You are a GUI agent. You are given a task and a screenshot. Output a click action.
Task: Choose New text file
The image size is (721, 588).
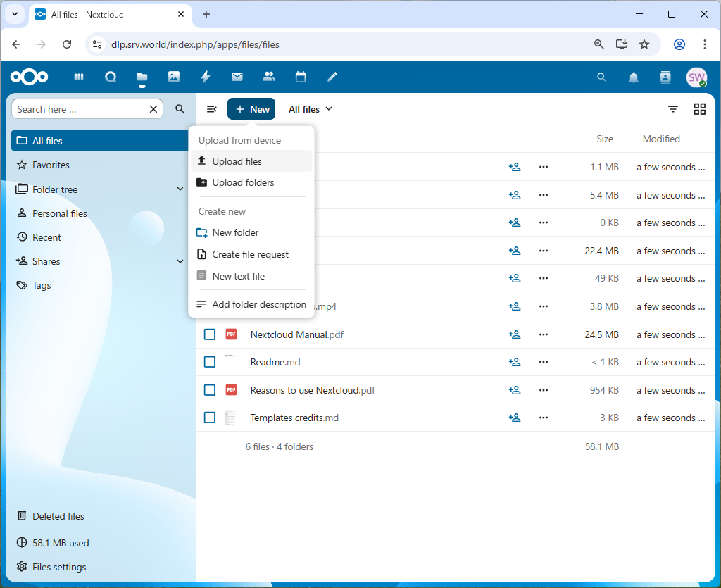(251, 276)
